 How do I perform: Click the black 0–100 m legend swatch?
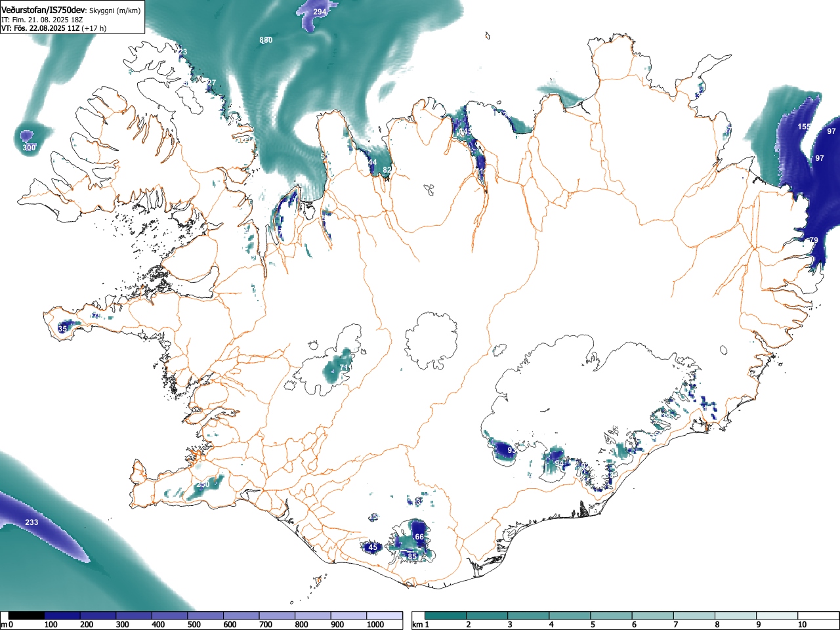pos(27,616)
